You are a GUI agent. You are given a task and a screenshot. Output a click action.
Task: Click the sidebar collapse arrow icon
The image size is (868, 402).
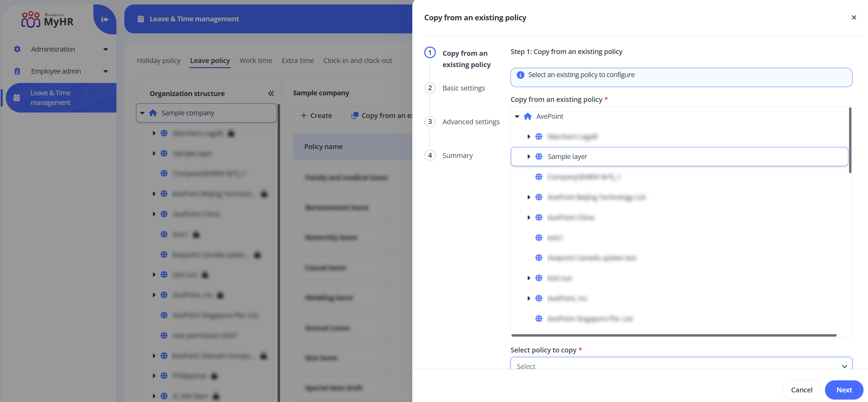105,19
